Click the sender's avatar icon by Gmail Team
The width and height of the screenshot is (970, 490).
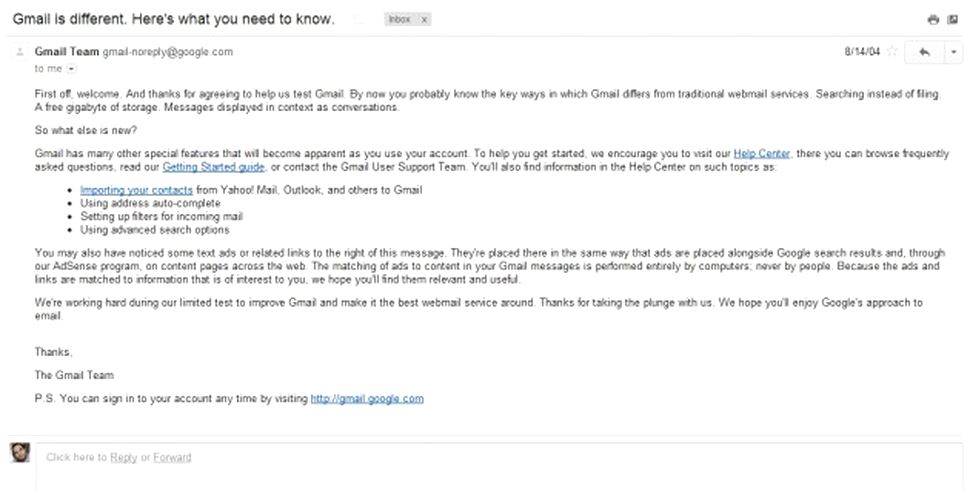pos(19,52)
